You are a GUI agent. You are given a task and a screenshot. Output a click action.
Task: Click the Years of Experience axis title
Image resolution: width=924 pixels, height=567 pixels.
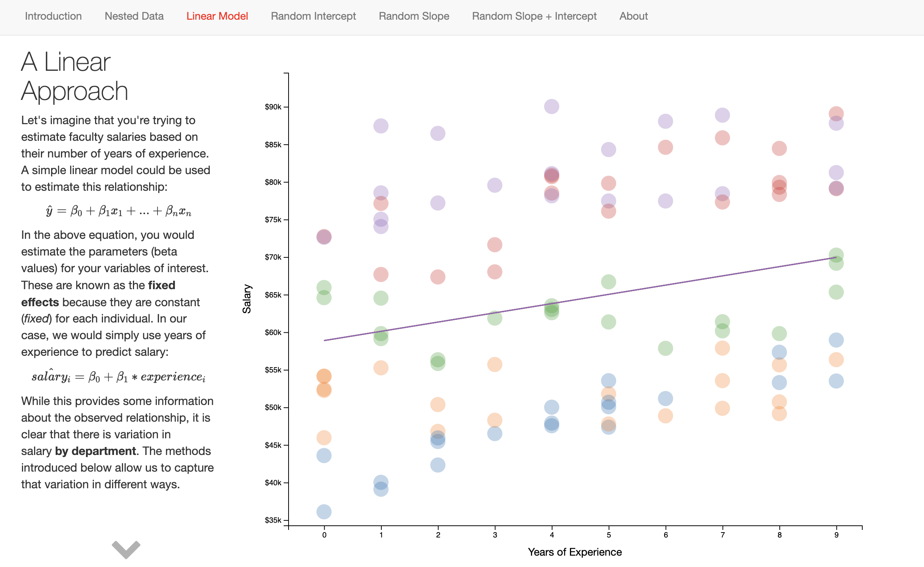click(574, 552)
